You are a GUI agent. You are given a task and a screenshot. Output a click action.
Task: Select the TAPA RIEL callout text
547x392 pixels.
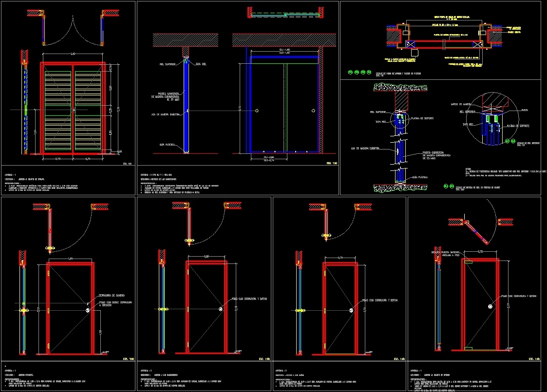click(201, 64)
